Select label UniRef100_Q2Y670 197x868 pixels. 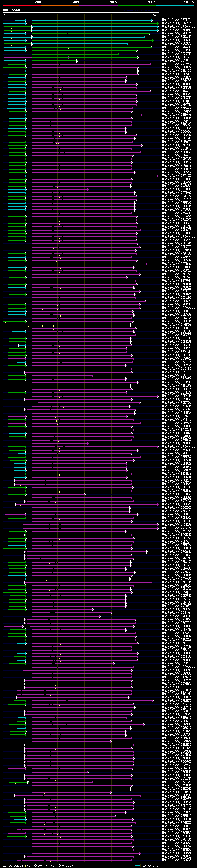pyautogui.click(x=177, y=416)
